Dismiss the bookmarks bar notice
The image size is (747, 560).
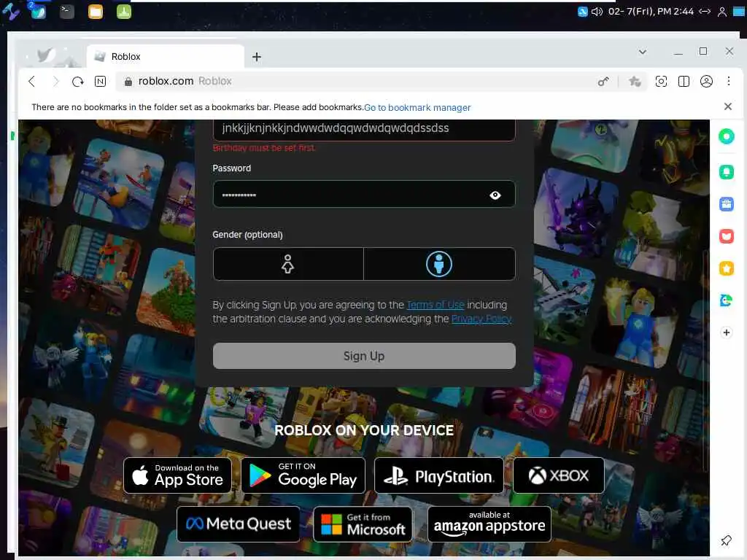[x=727, y=106]
